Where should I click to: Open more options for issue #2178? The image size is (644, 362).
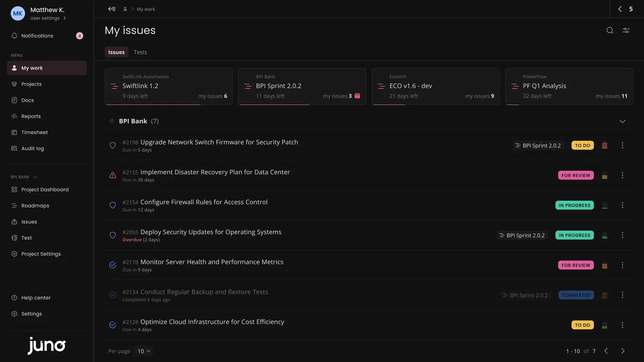622,265
